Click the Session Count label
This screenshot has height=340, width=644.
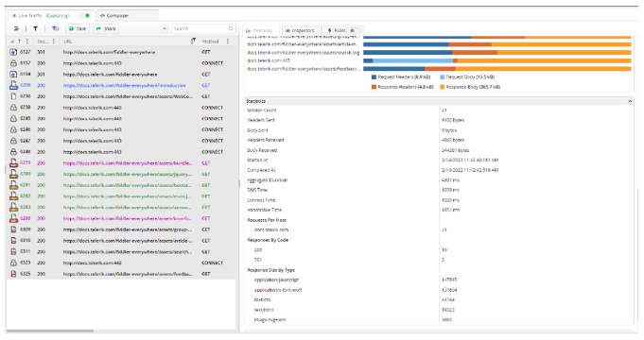262,110
